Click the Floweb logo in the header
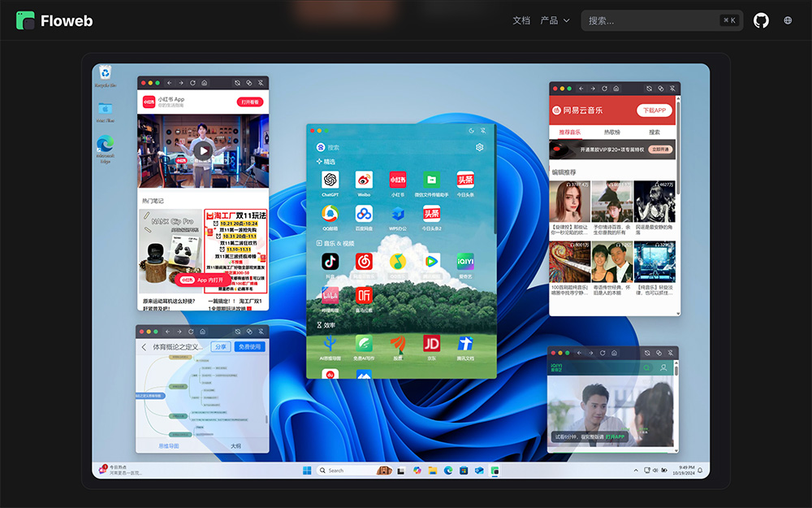Image resolution: width=812 pixels, height=508 pixels. click(x=54, y=21)
